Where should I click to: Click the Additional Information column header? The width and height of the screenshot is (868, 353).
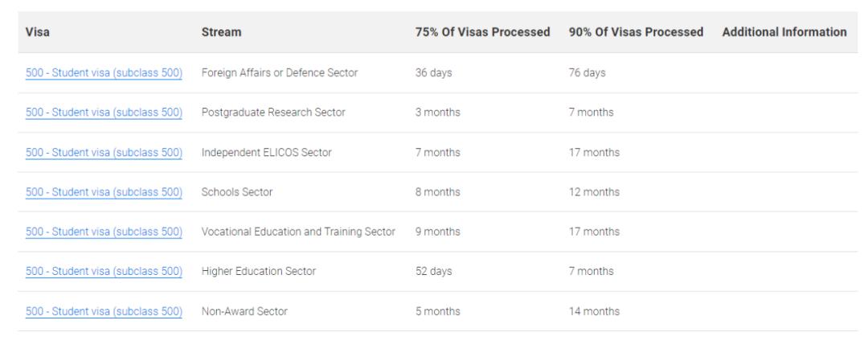784,32
